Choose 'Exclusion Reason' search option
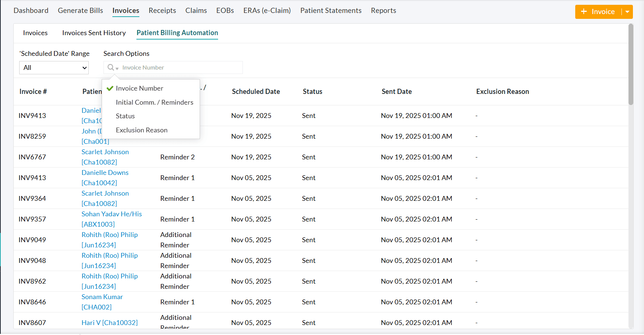 coord(141,130)
